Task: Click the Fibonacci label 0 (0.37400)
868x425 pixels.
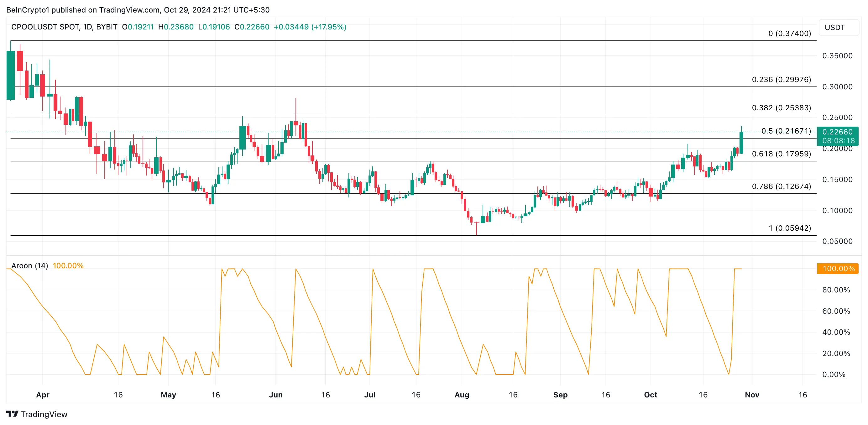Action: [789, 33]
